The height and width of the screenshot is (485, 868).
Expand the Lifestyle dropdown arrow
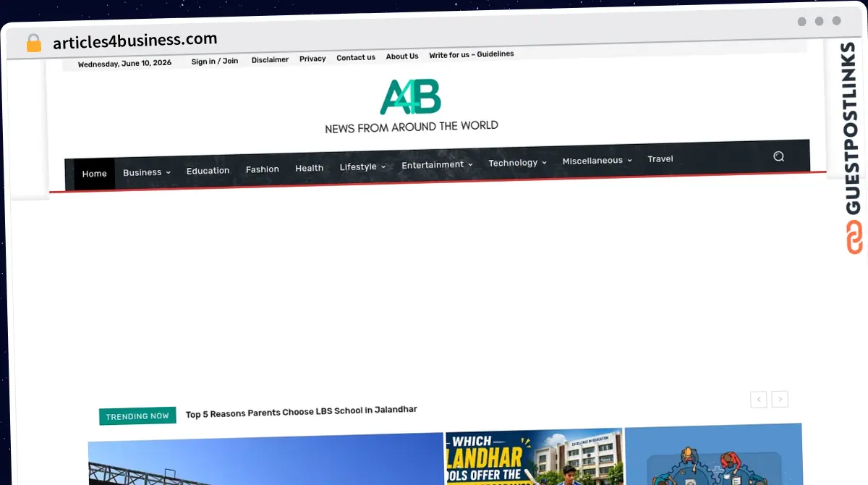click(383, 167)
